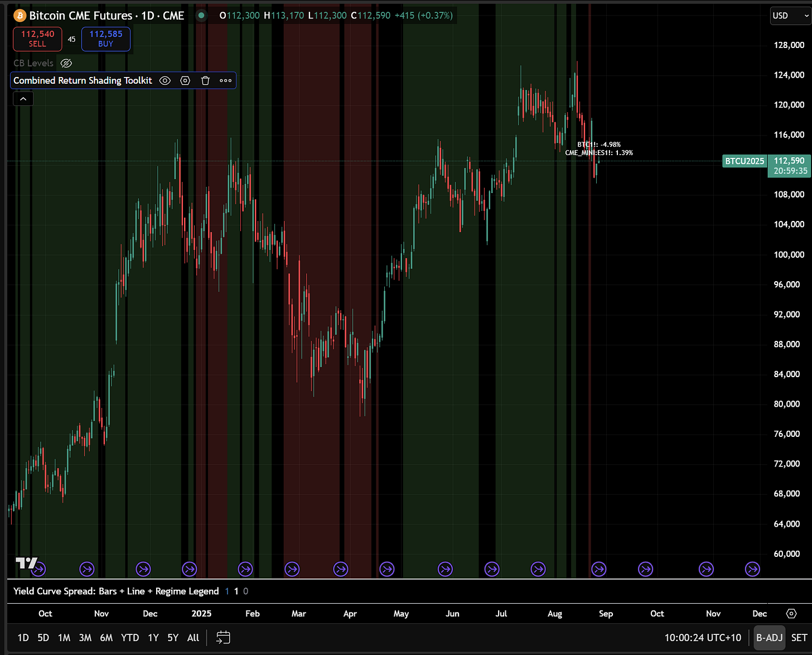Toggle the B-ADJ back-adjustment button
The width and height of the screenshot is (812, 655).
(769, 637)
